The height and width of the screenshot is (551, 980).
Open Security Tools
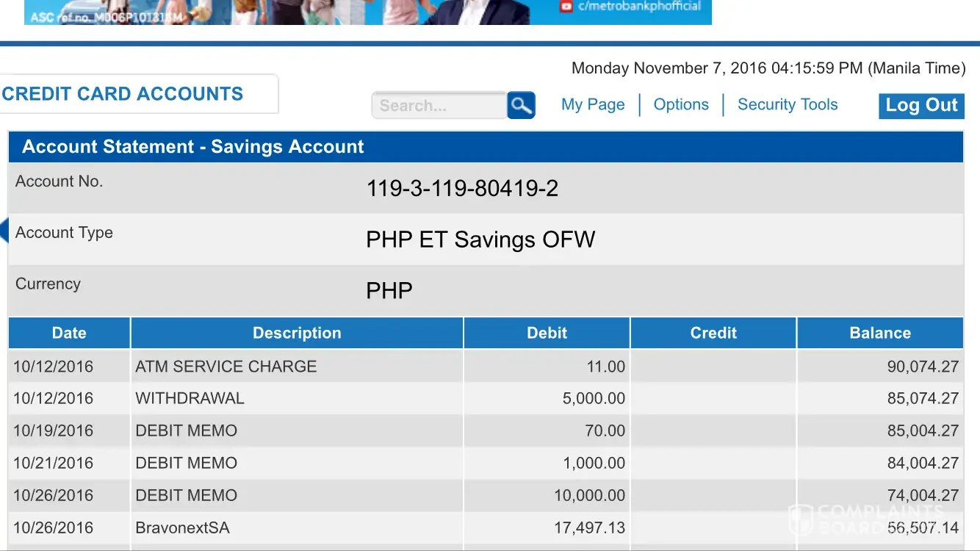pos(788,104)
